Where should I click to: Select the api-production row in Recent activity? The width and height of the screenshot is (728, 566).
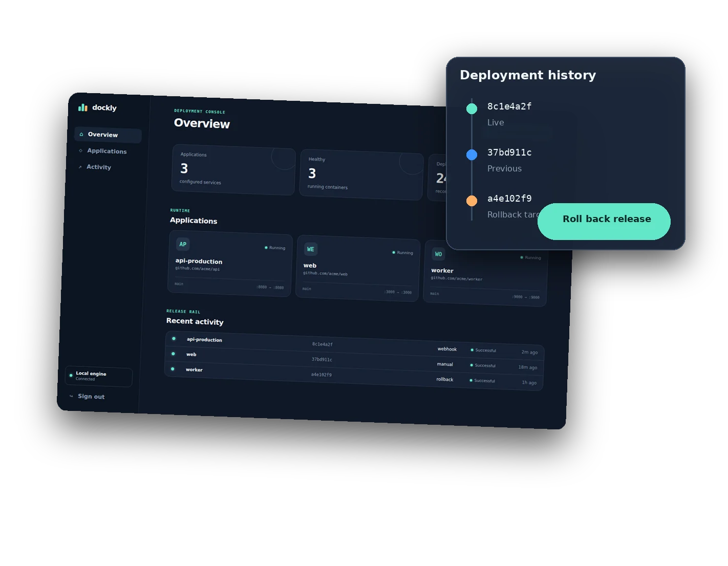click(355, 345)
